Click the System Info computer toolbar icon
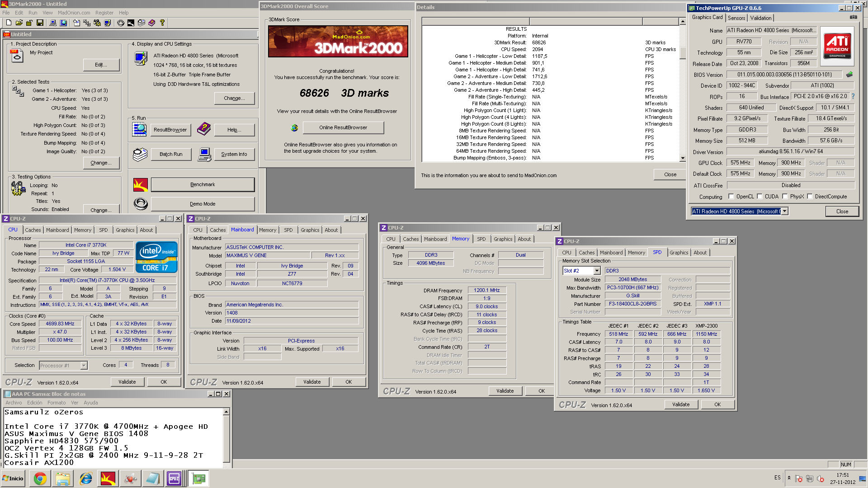Screen dimensions: 868x488 coord(52,23)
